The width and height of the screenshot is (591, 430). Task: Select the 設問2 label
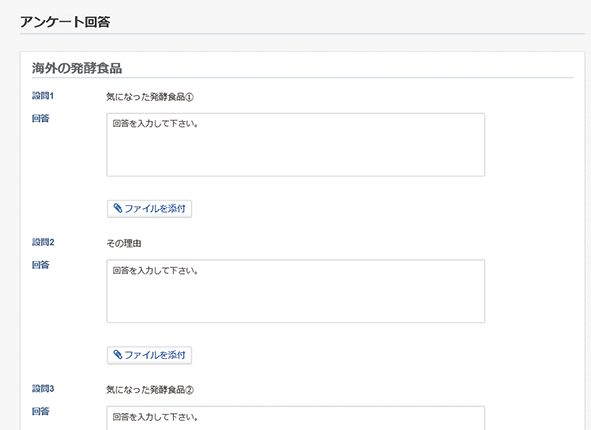pos(43,242)
